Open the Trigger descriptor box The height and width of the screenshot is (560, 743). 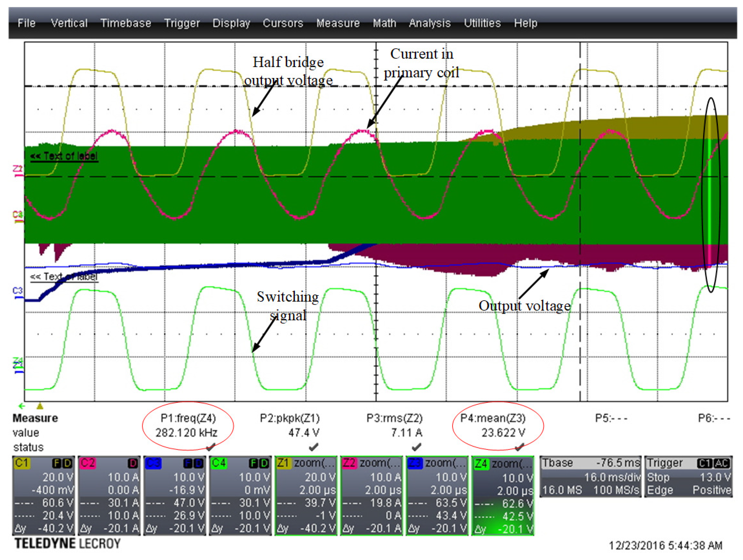[688, 477]
